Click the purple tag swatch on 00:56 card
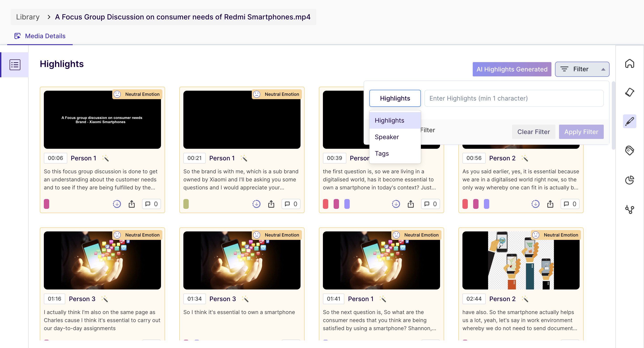This screenshot has height=348, width=644. 487,204
